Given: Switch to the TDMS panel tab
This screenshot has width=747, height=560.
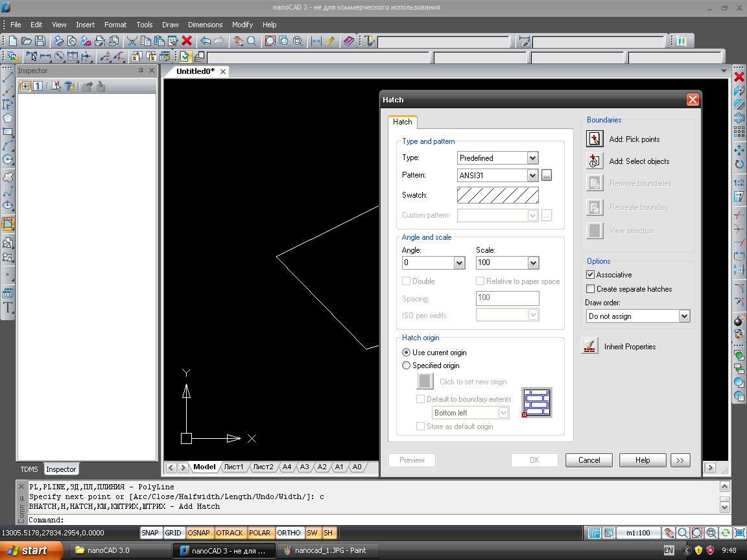Looking at the screenshot, I should (x=29, y=469).
